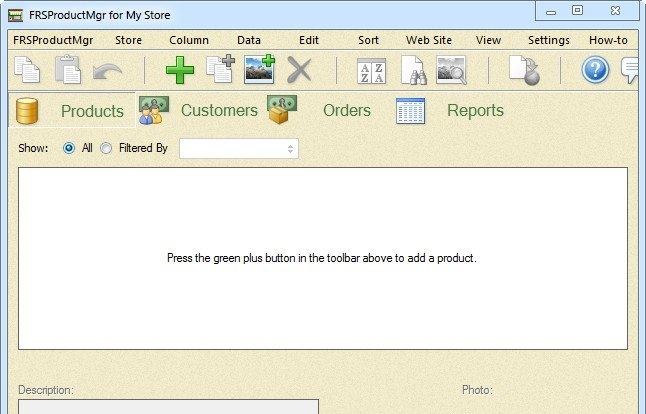Image resolution: width=646 pixels, height=414 pixels.
Task: Open the Filtered By dropdown
Action: click(239, 149)
